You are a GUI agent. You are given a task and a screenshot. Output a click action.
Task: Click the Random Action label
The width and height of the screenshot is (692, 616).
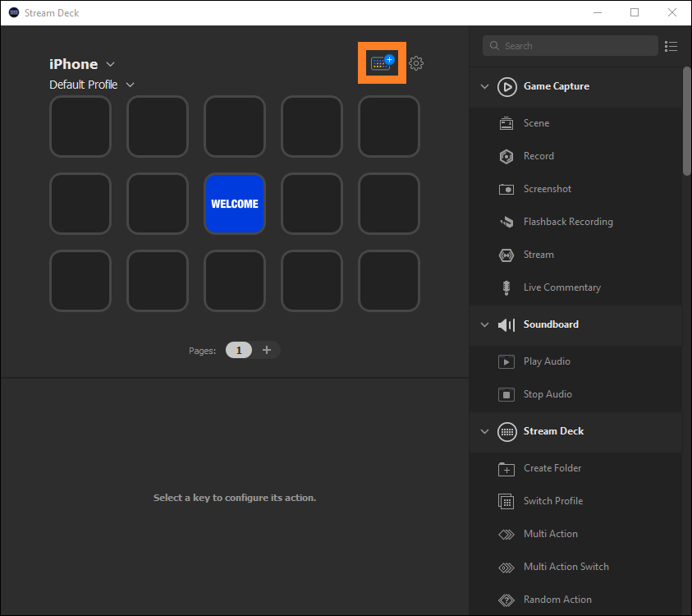pos(557,600)
